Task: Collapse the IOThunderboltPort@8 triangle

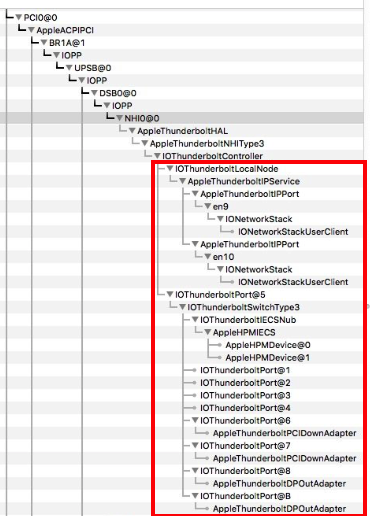Action: pyautogui.click(x=195, y=471)
